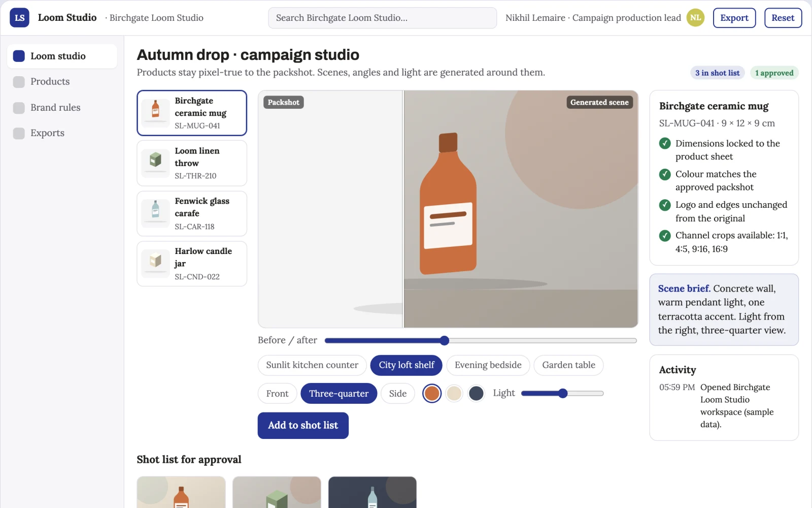812x508 pixels.
Task: Click the LS Loom Studio logo icon
Action: point(19,18)
